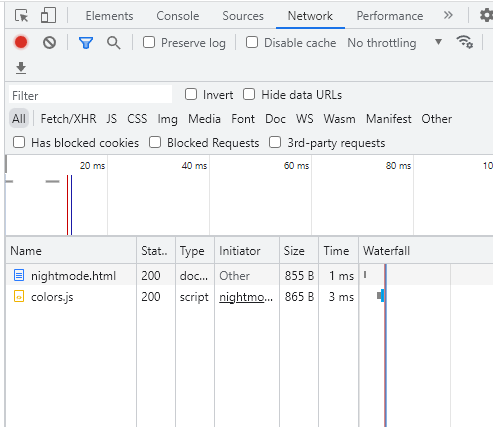Sort by the Initiator column header
The height and width of the screenshot is (427, 493).
click(247, 251)
